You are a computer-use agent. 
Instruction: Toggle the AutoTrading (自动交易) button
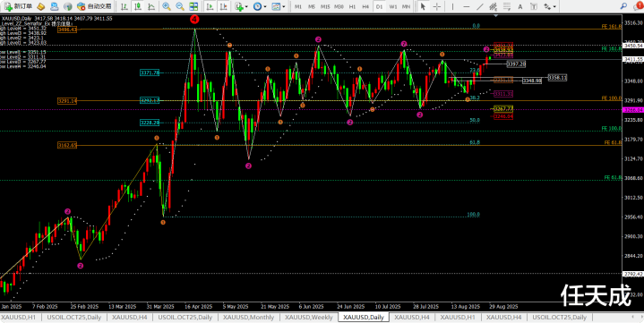tap(94, 6)
